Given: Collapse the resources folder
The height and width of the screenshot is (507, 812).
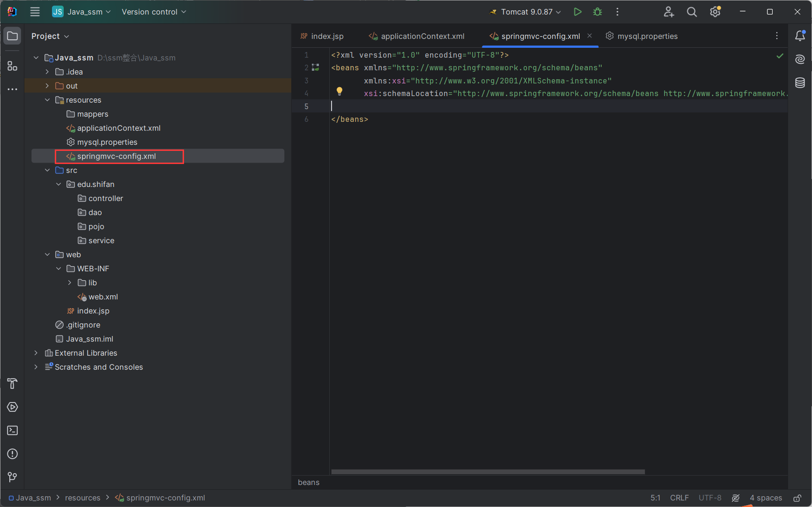Looking at the screenshot, I should tap(47, 100).
